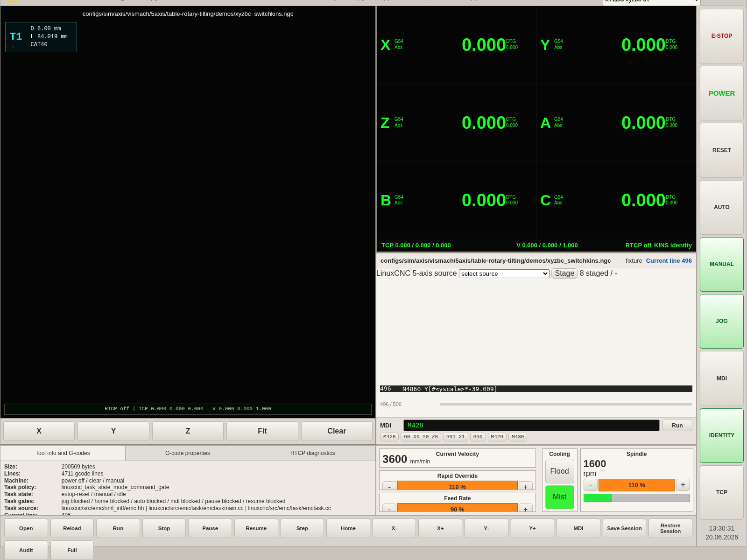
Task: Reload the current program
Action: pos(72,528)
